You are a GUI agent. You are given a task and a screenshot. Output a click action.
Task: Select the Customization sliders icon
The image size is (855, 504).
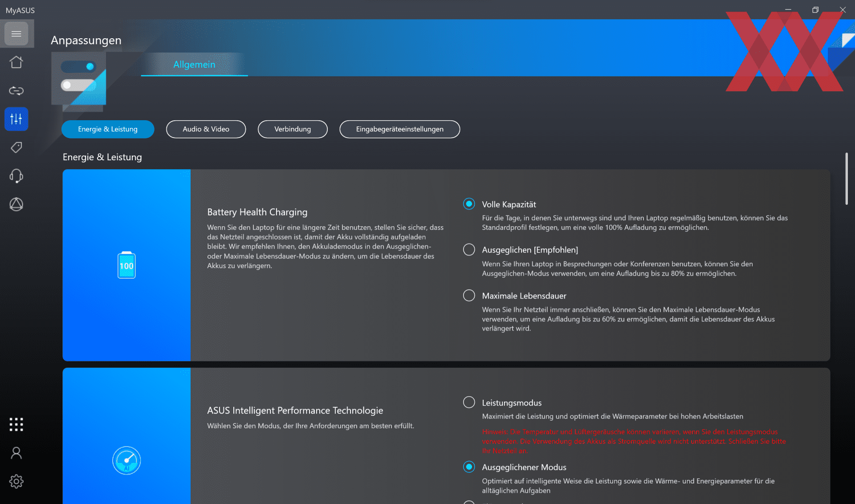coord(16,119)
